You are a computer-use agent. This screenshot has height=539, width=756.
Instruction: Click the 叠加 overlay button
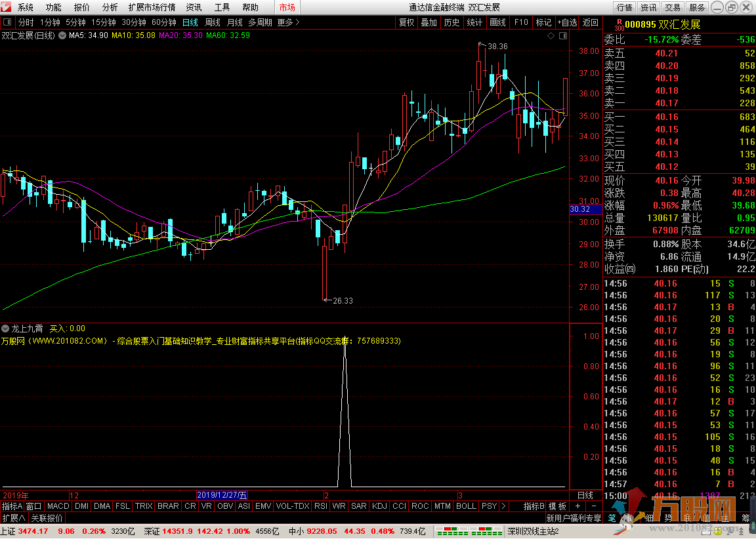click(429, 22)
